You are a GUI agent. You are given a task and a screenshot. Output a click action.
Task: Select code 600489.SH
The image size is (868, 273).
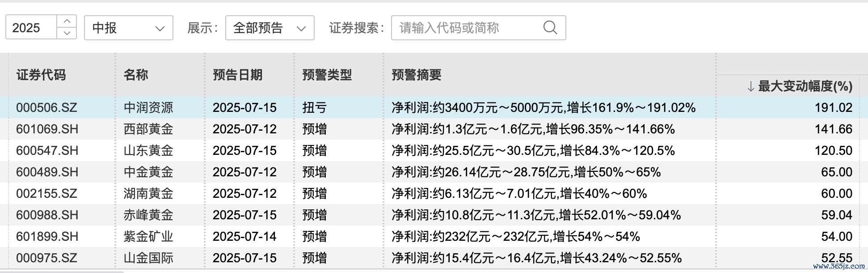pyautogui.click(x=47, y=172)
